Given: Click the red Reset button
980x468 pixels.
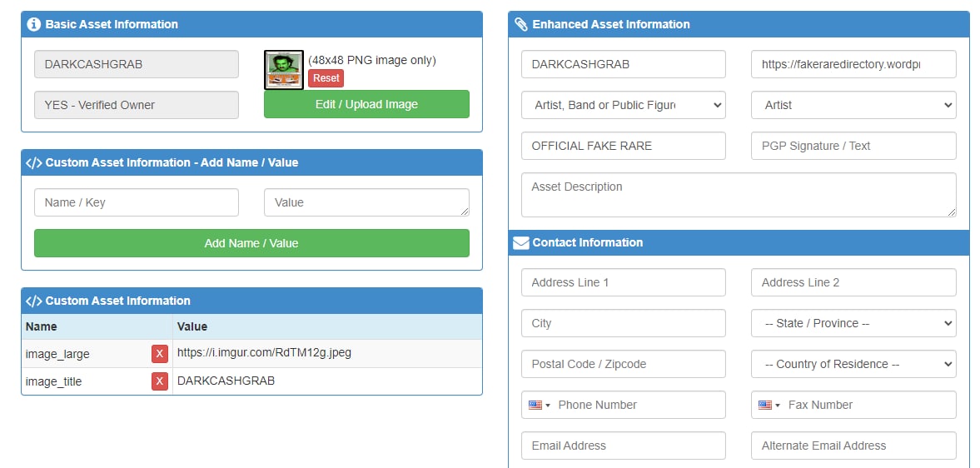Looking at the screenshot, I should click(326, 78).
